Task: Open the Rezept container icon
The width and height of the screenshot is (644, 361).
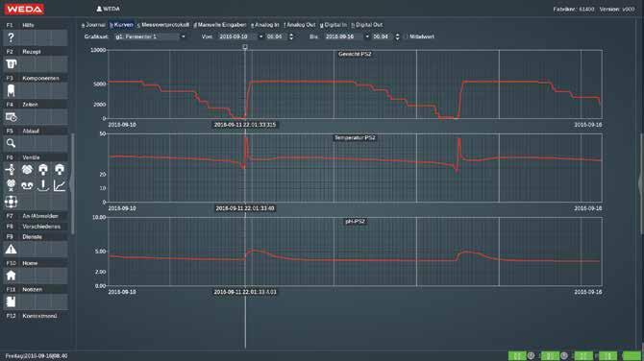Action: (x=12, y=64)
